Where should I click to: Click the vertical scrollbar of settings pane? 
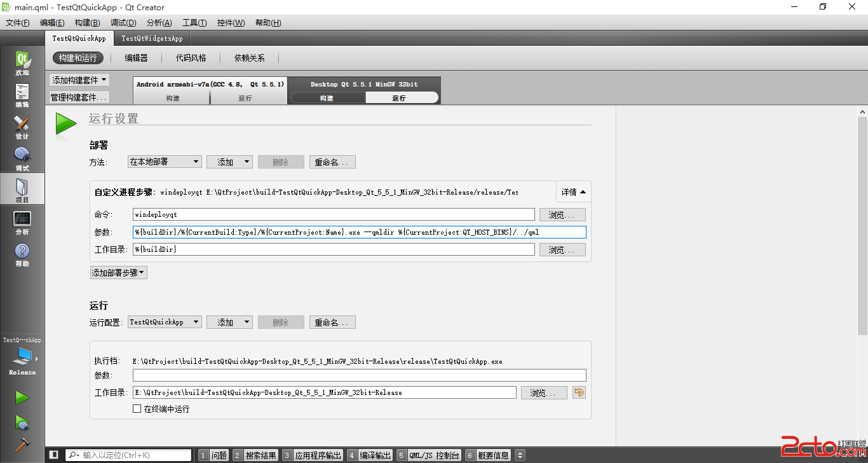coord(862,226)
